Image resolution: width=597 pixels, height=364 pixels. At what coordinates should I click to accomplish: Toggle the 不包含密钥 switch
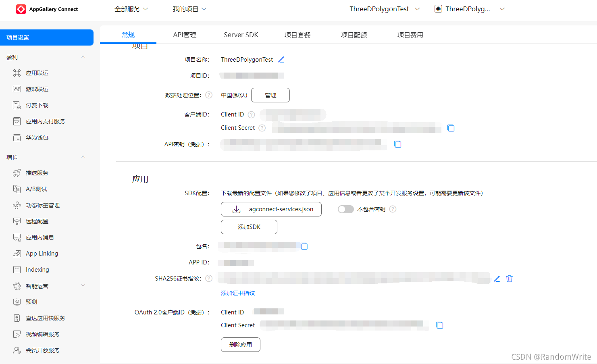coord(345,209)
